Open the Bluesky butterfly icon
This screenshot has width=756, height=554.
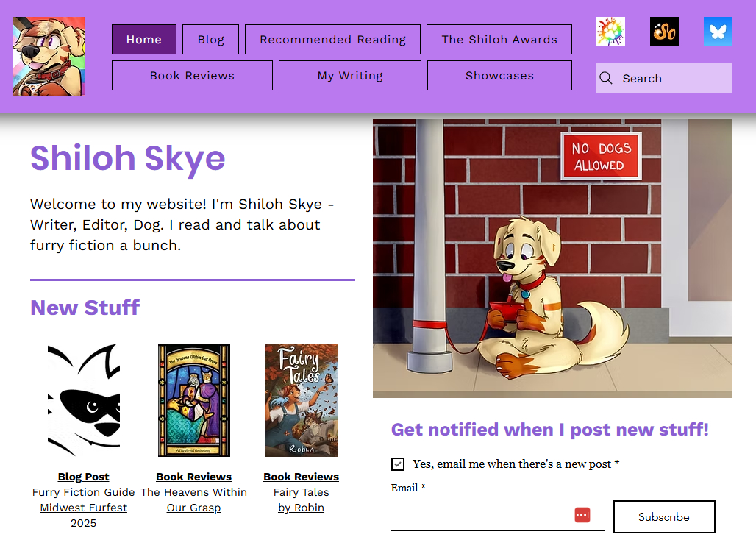point(718,32)
